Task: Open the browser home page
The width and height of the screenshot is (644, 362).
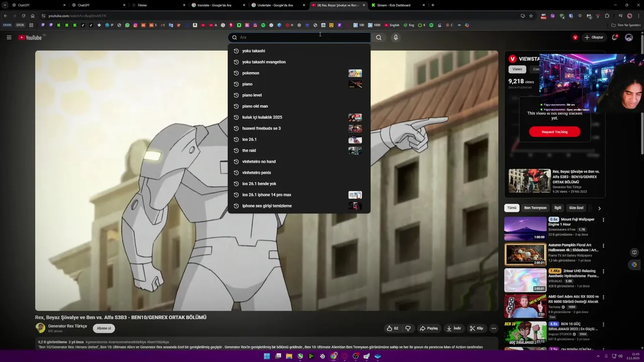Action: [33, 16]
